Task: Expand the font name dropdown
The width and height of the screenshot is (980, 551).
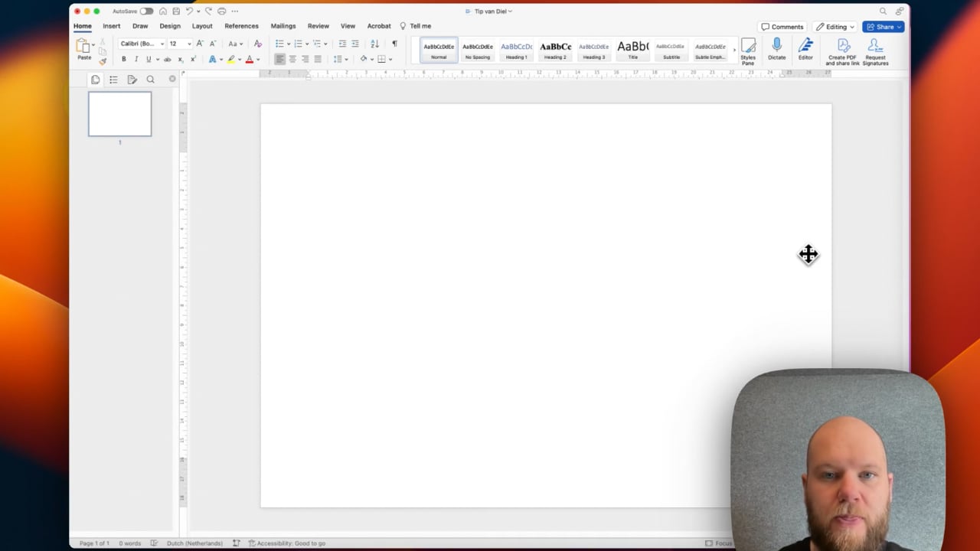Action: pos(162,44)
